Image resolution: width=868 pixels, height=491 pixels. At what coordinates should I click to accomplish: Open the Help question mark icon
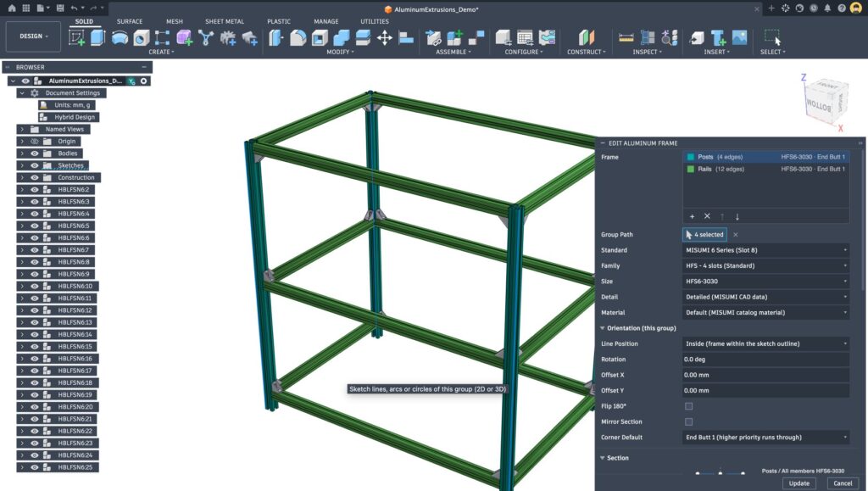[842, 8]
